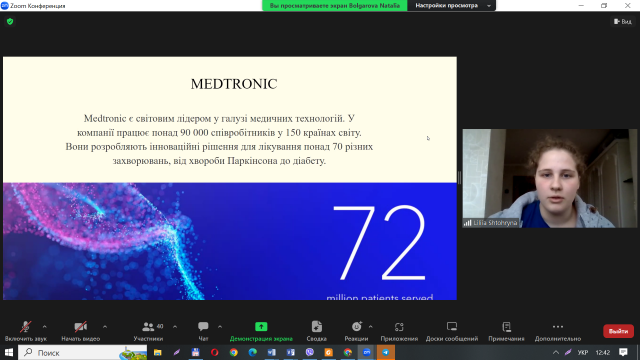Open the Дополнительно more options menu
The width and height of the screenshot is (640, 360).
pos(558,331)
